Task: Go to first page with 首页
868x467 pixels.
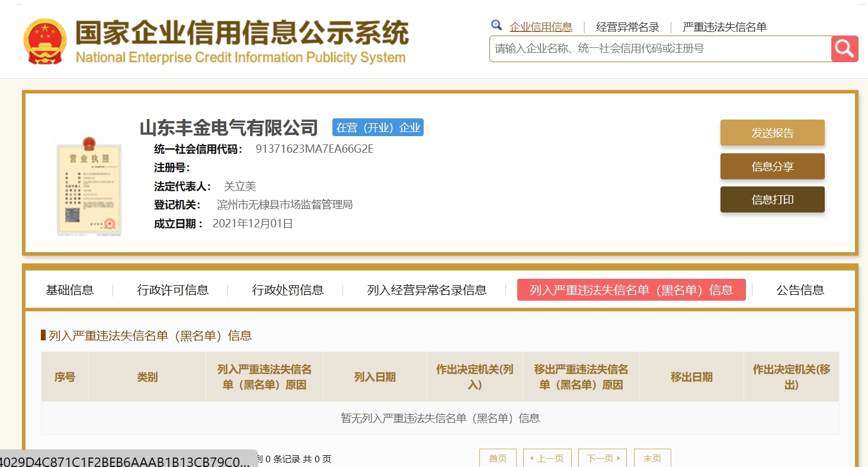Action: (x=498, y=458)
